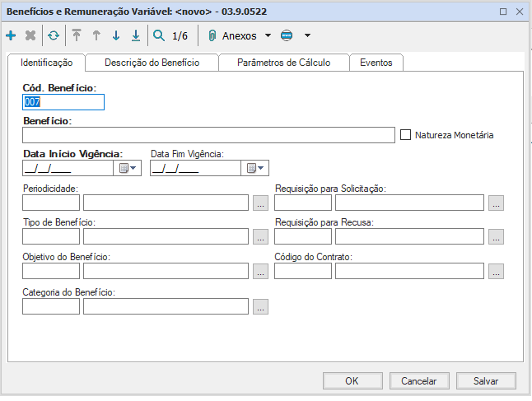This screenshot has height=401, width=532.
Task: Click the Cancelar button
Action: (418, 381)
